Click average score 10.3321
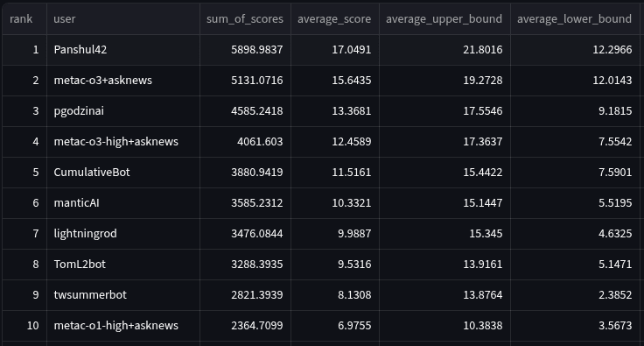The width and height of the screenshot is (644, 346). tap(335, 203)
